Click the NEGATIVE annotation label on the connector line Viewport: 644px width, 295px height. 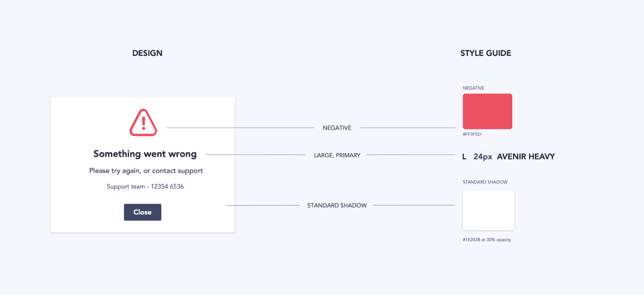[337, 128]
